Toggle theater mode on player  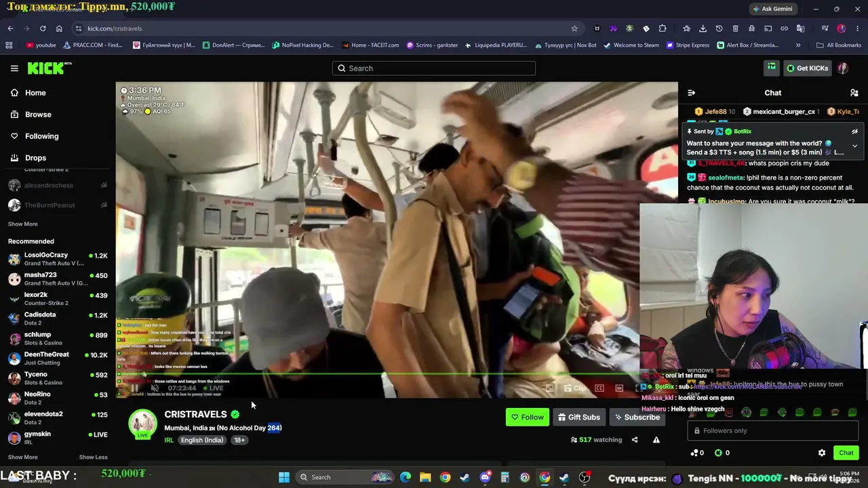coord(619,388)
